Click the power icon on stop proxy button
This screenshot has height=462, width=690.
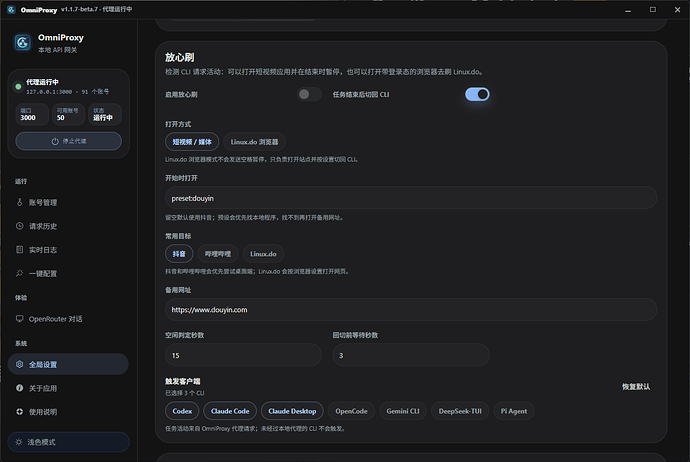click(x=55, y=141)
